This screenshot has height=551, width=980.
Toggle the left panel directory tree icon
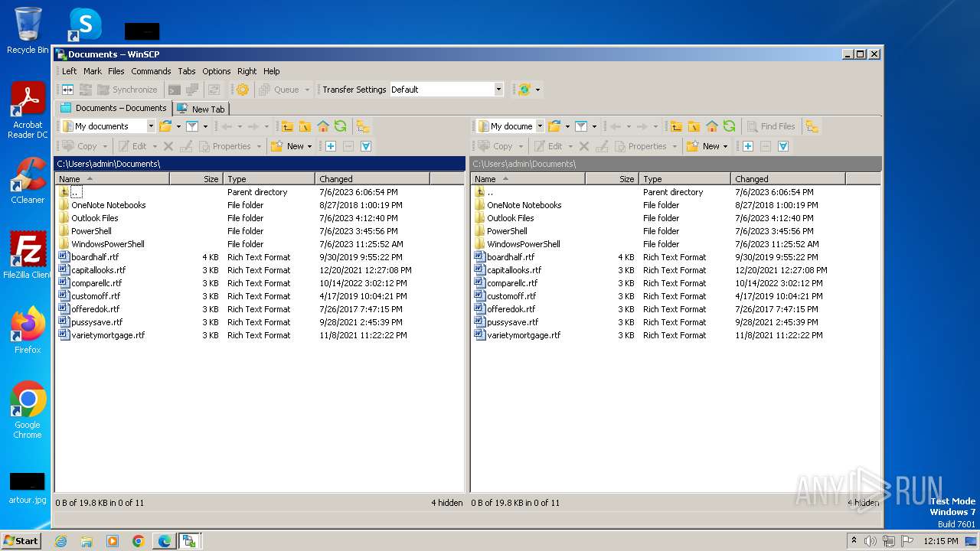(x=362, y=126)
